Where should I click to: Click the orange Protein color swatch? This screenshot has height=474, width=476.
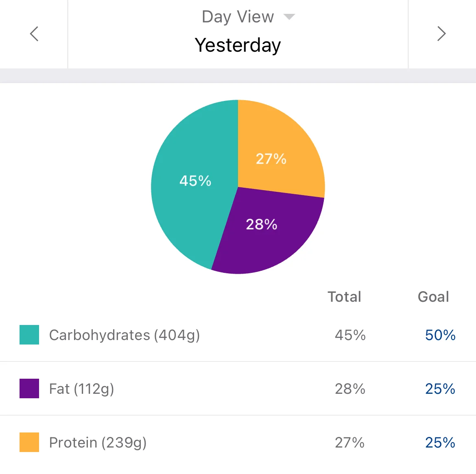(x=29, y=442)
